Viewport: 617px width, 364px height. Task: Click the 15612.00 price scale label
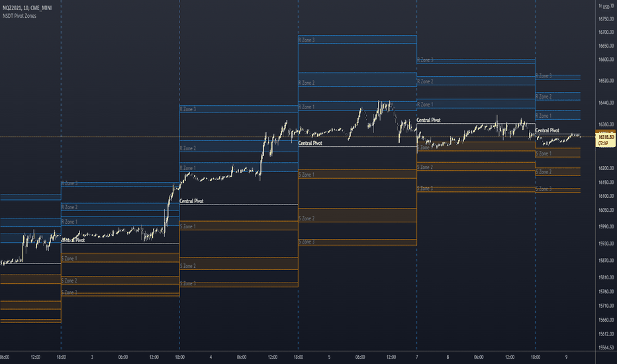tap(606, 334)
